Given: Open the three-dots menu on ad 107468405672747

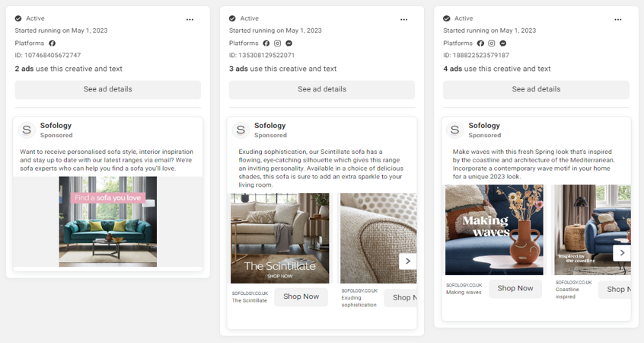Looking at the screenshot, I should [x=190, y=19].
